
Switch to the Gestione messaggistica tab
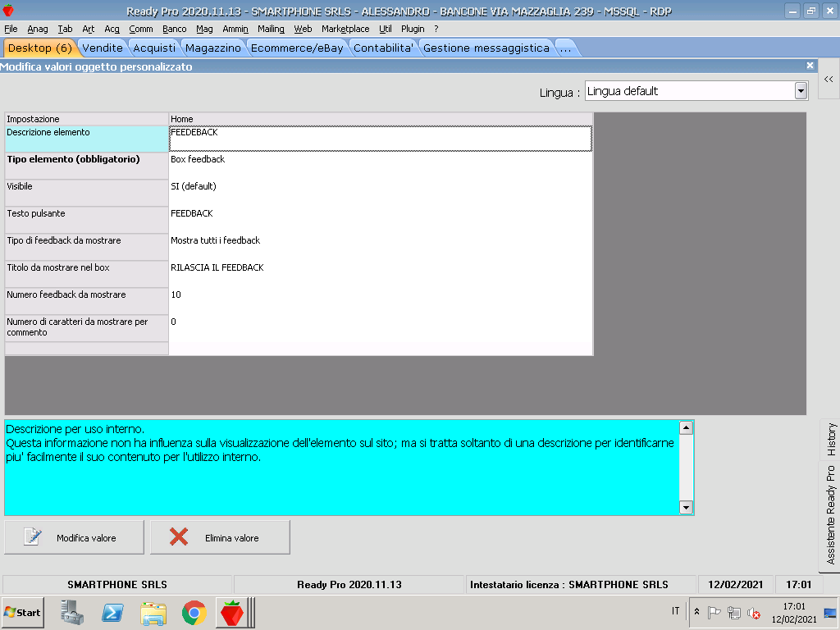[x=486, y=48]
